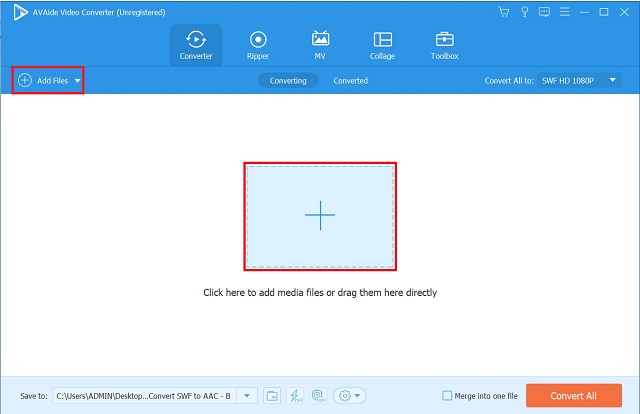The image size is (640, 414).
Task: Open the Converter module
Action: point(195,44)
